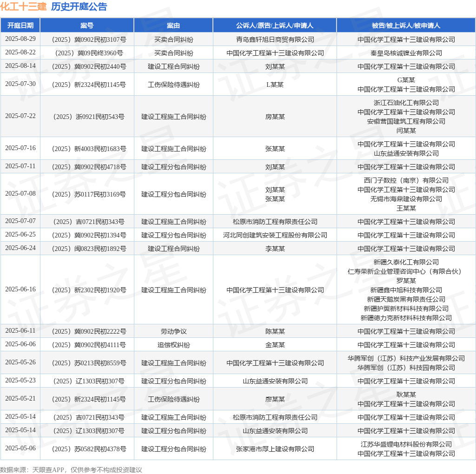Viewport: 476px width, 474px height.
Task: Select defendant 新疆久泰化工有限公司
Action: pos(406,262)
